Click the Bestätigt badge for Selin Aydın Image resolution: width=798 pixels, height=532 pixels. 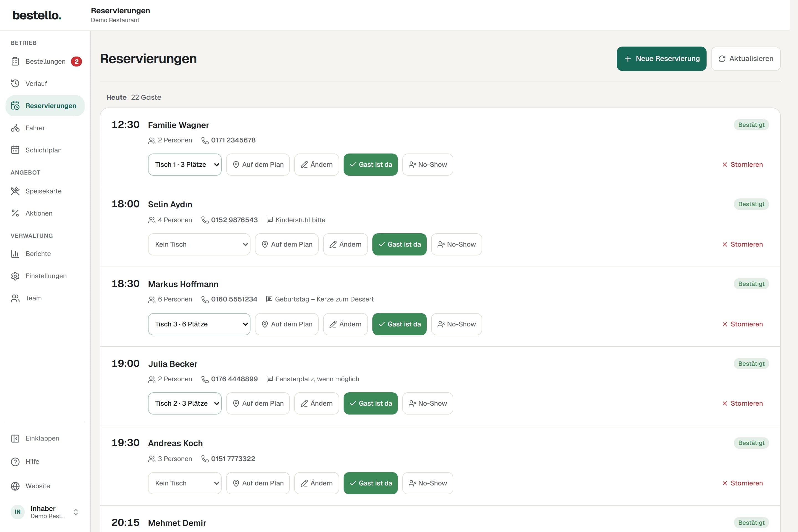click(x=751, y=204)
